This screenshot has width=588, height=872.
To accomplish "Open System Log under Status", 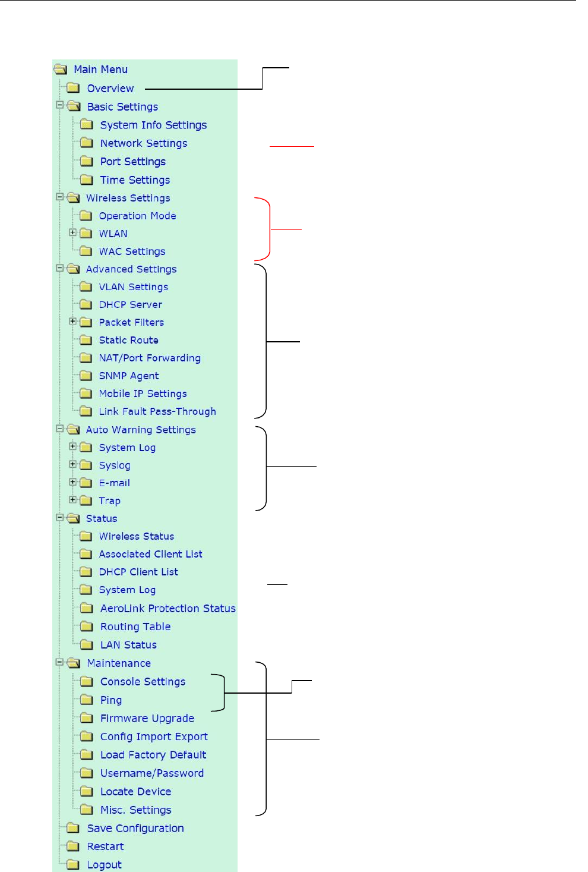I will (x=127, y=590).
